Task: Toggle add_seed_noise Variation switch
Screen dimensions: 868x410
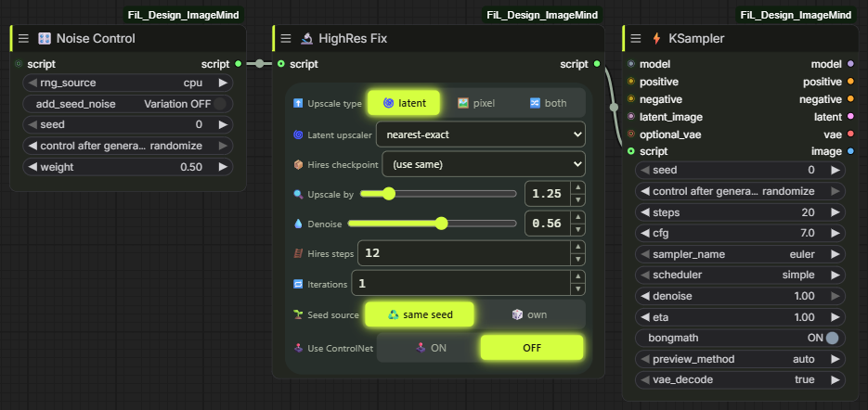Action: 220,104
